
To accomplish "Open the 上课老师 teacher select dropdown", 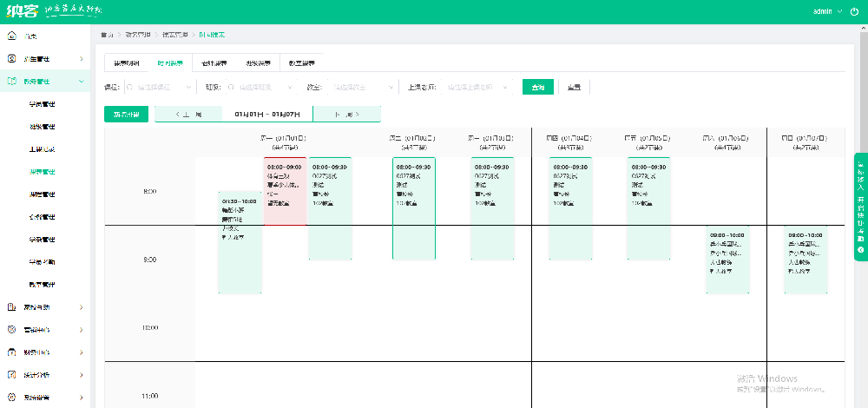I will click(x=479, y=87).
